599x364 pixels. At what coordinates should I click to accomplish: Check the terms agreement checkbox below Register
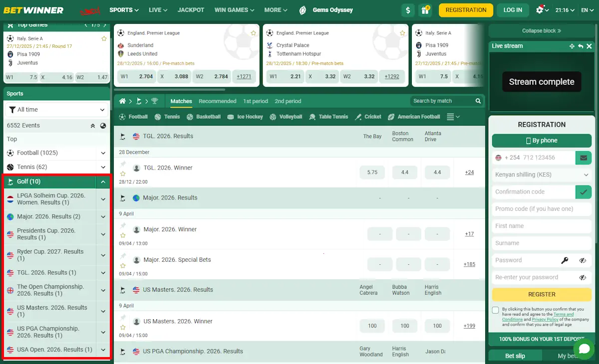[x=495, y=311]
